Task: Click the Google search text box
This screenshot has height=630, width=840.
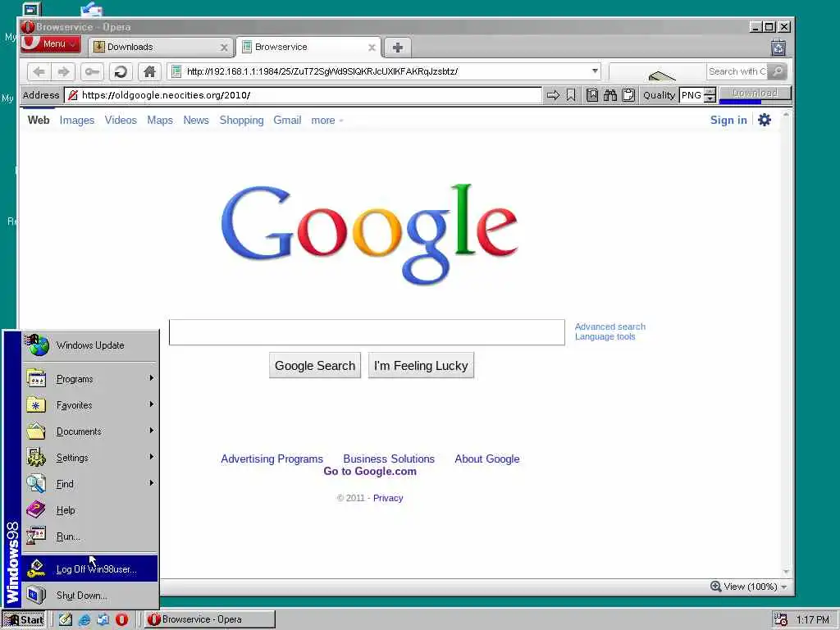Action: (367, 332)
